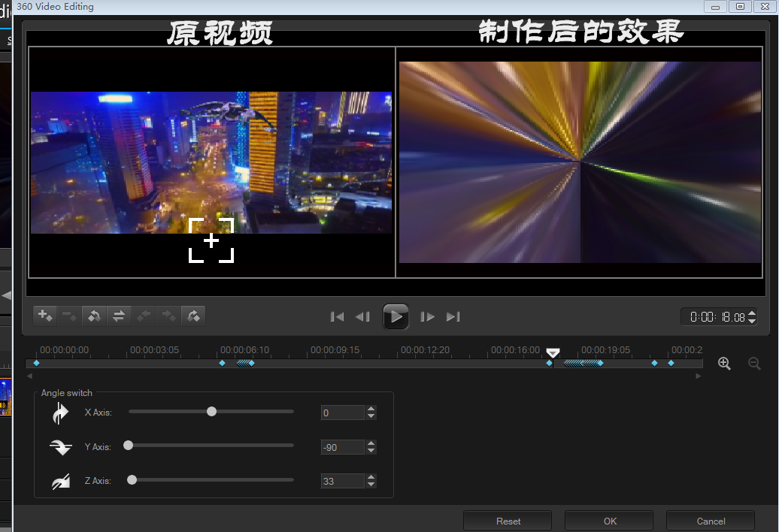Screen dimensions: 779x532
Task: Click the original city video preview
Action: [x=211, y=162]
